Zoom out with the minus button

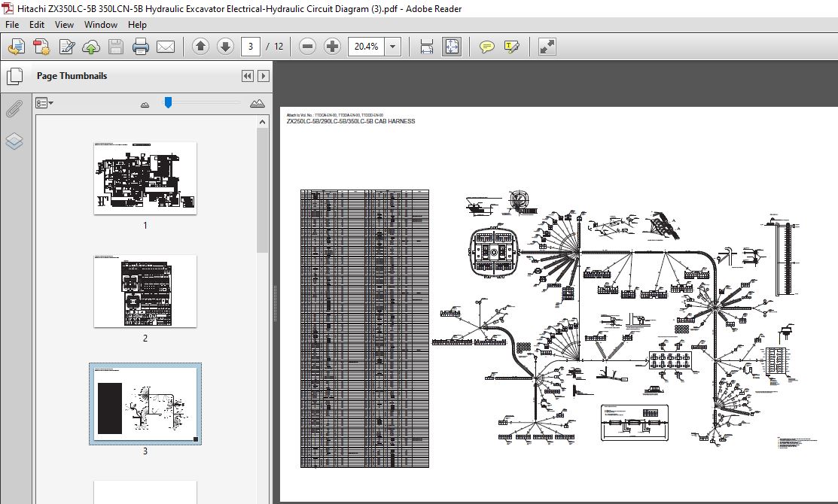pos(307,47)
